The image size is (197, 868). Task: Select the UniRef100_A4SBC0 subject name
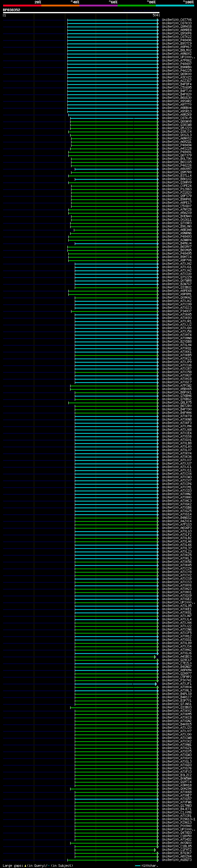(x=176, y=656)
